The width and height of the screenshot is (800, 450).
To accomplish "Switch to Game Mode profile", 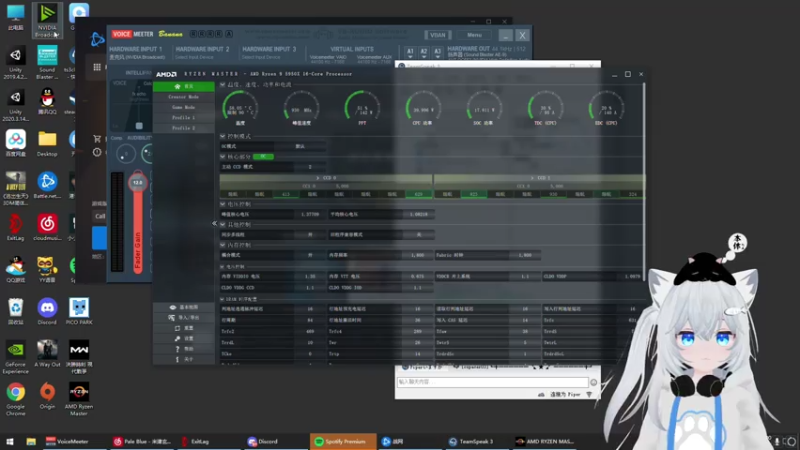I will point(184,107).
